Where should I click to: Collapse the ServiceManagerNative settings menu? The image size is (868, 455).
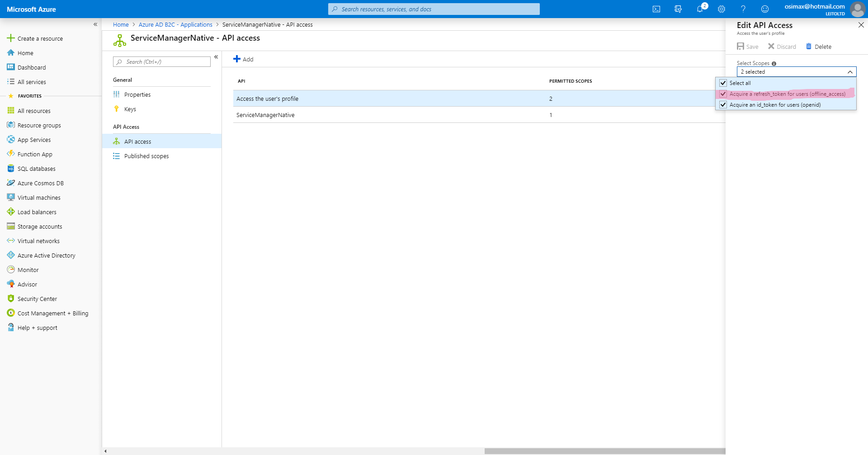pyautogui.click(x=217, y=57)
